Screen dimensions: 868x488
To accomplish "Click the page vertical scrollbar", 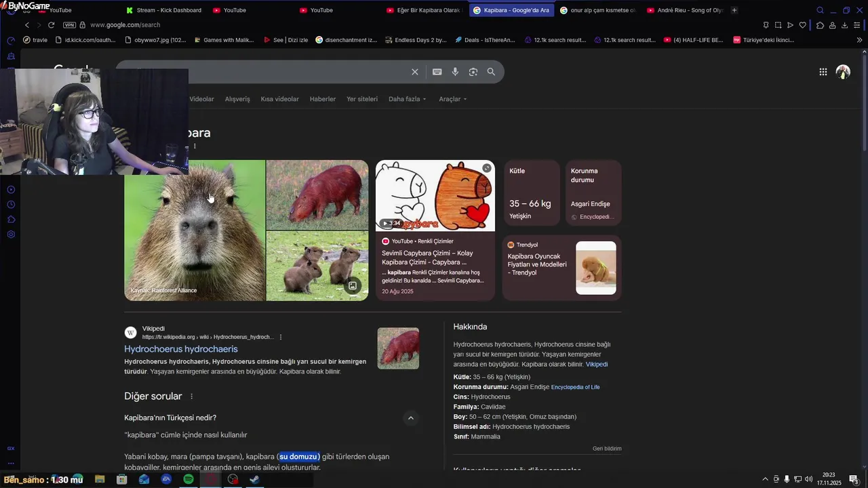I will point(864,102).
